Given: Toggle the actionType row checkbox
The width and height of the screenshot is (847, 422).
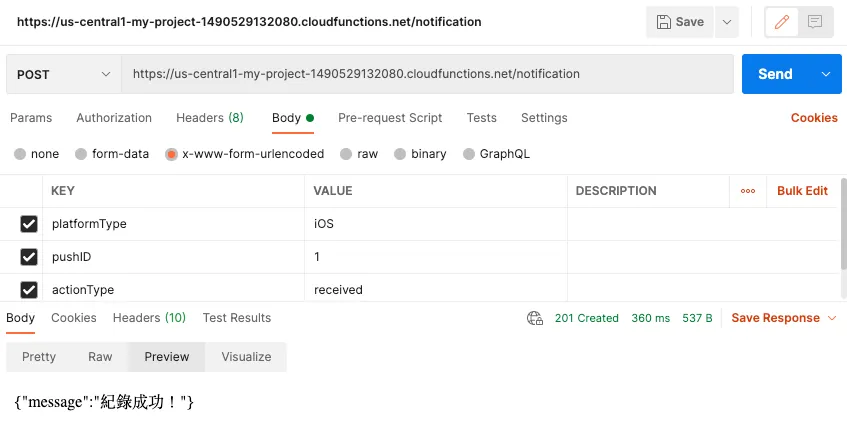Looking at the screenshot, I should [29, 290].
